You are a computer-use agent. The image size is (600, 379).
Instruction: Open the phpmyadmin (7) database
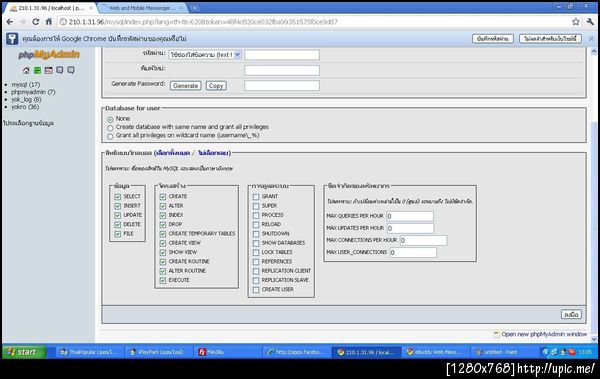tap(33, 92)
